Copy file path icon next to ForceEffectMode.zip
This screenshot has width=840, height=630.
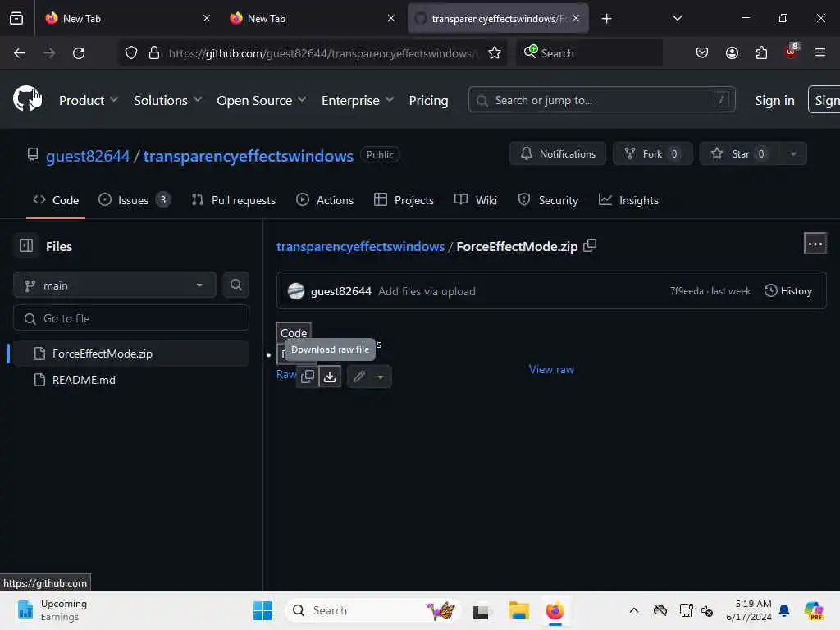tap(590, 246)
